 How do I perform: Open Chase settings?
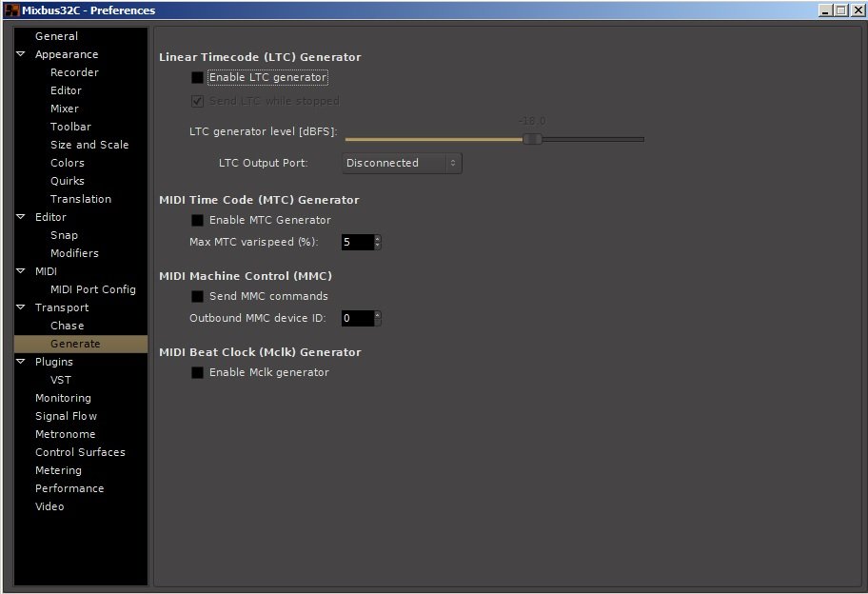[67, 326]
